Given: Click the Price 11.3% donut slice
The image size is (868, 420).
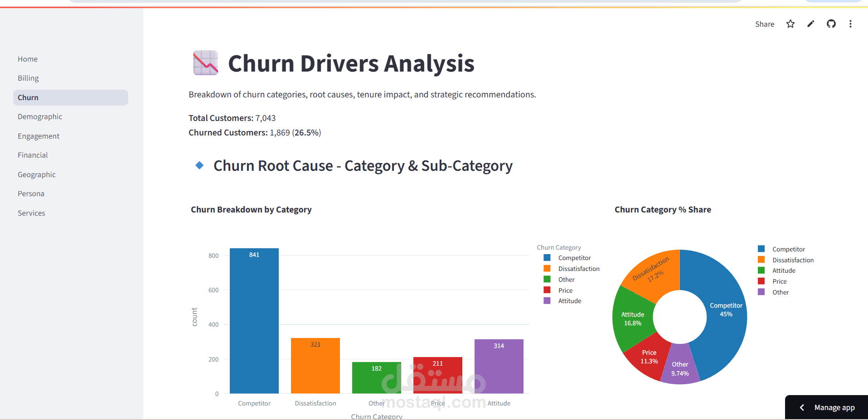Looking at the screenshot, I should point(649,357).
